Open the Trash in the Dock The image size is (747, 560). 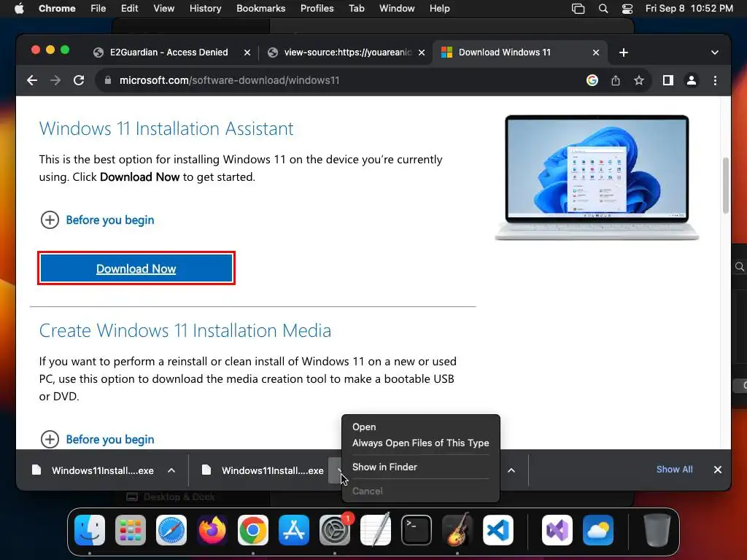tap(657, 530)
